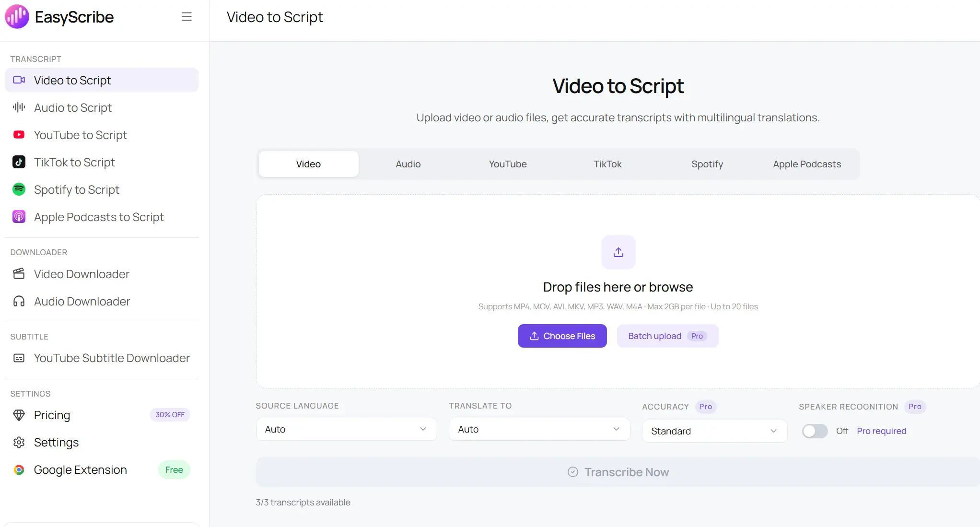
Task: Switch to the Apple Podcasts tab
Action: click(807, 164)
